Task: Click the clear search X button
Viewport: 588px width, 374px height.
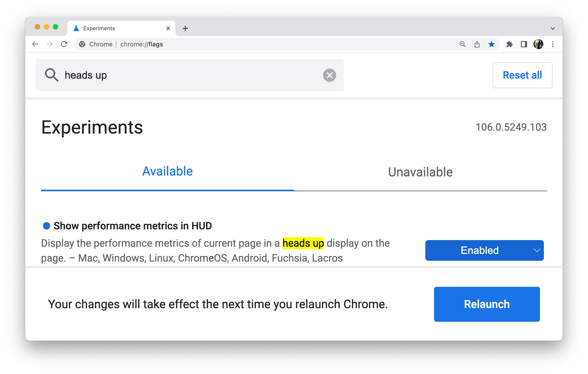Action: [330, 75]
